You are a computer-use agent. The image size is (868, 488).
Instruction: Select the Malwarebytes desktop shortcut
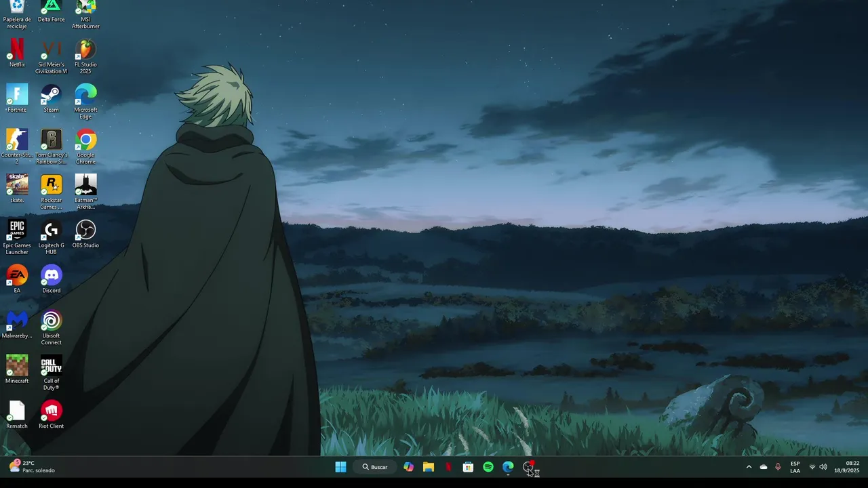(x=17, y=325)
